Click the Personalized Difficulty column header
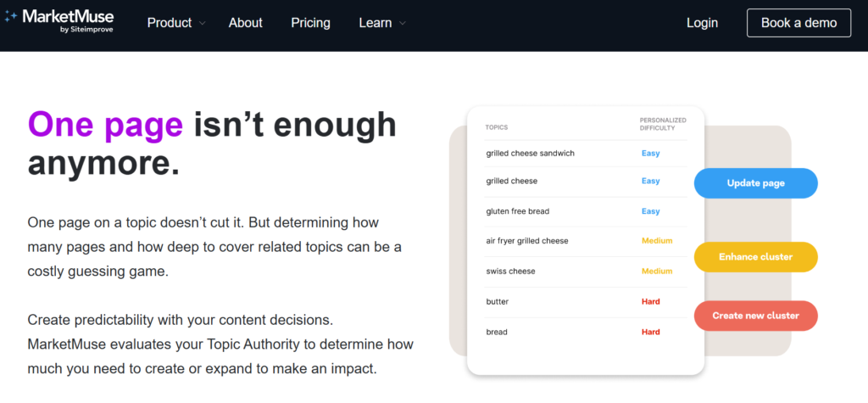This screenshot has width=868, height=403. [663, 124]
